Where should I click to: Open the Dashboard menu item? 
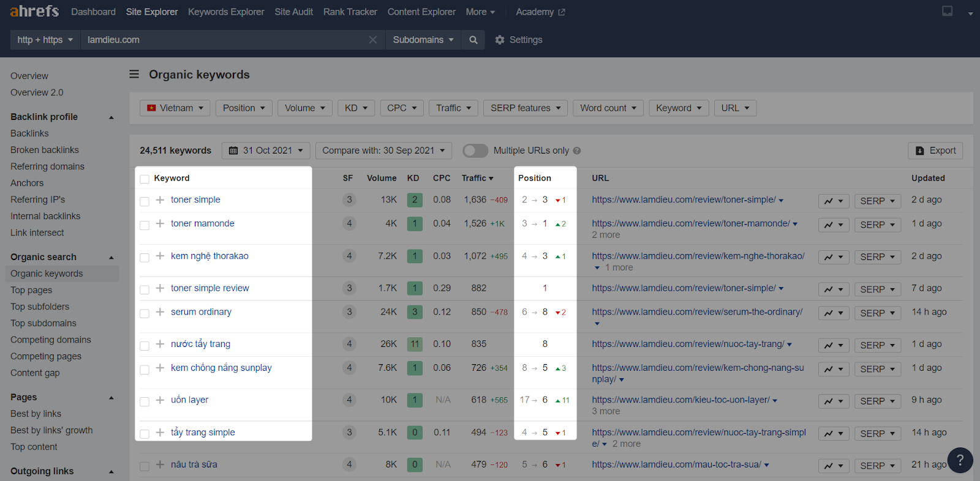coord(93,12)
